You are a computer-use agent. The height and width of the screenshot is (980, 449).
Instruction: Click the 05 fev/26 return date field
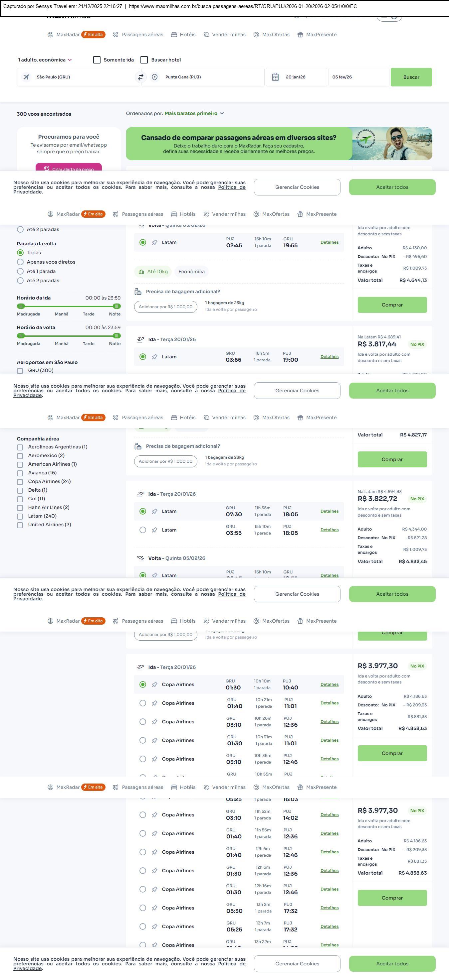(358, 77)
